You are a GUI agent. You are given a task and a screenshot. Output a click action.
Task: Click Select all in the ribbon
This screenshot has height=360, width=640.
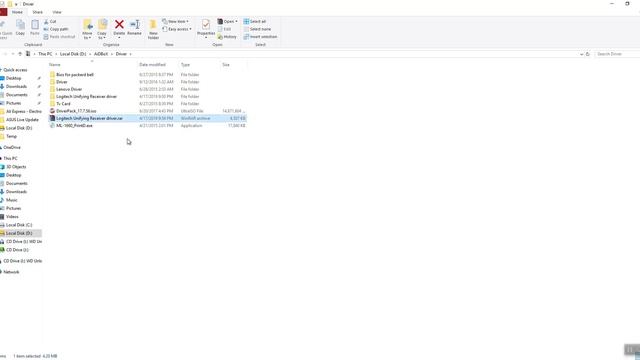coord(255,21)
